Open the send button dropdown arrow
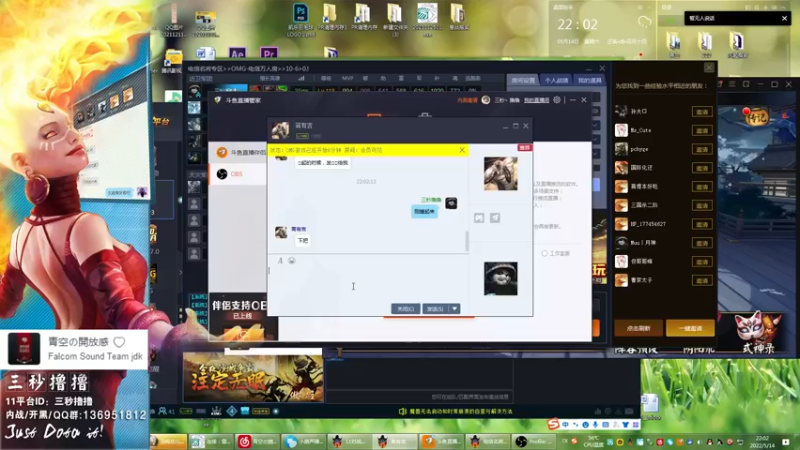Image resolution: width=800 pixels, height=450 pixels. pos(454,309)
